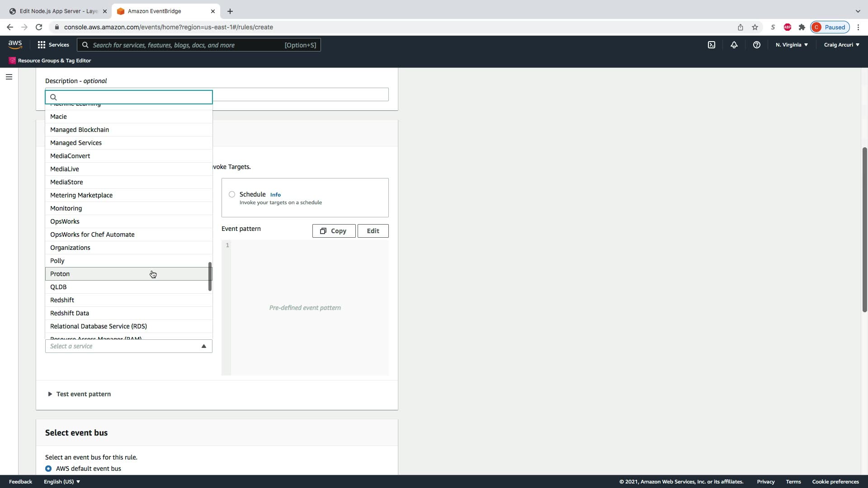
Task: Open the notifications bell icon
Action: 734,45
